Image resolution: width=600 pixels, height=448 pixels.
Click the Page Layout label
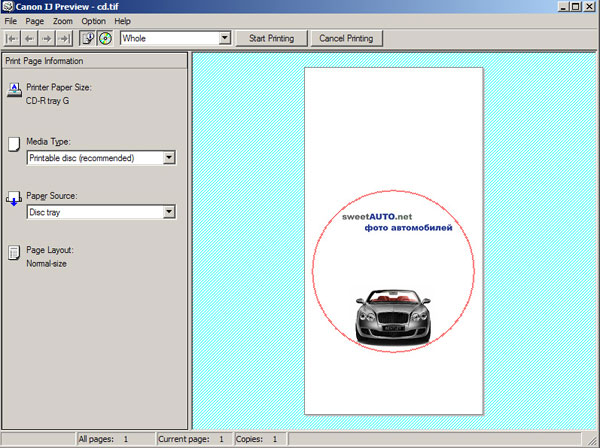coord(50,250)
